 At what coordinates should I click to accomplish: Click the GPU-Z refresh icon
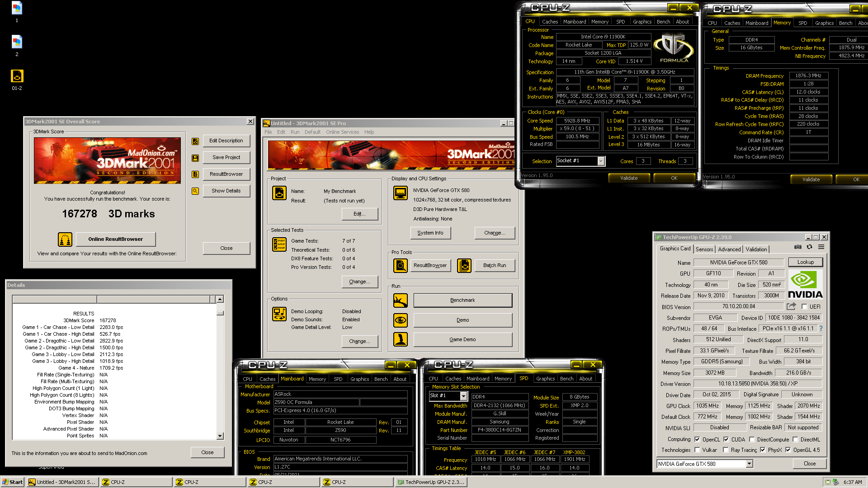[x=809, y=247]
